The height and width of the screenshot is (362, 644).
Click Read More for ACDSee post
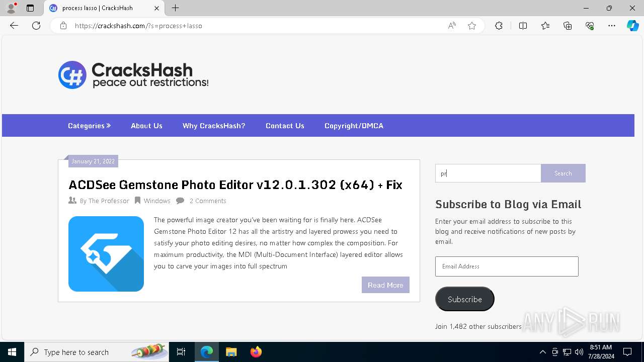click(x=385, y=285)
